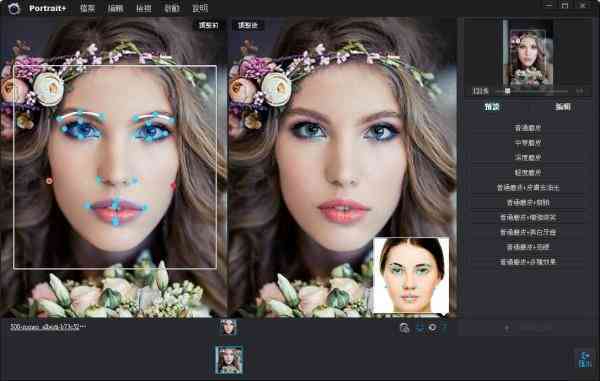Click the 調整前 (before) view label
The height and width of the screenshot is (381, 600).
pos(209,25)
